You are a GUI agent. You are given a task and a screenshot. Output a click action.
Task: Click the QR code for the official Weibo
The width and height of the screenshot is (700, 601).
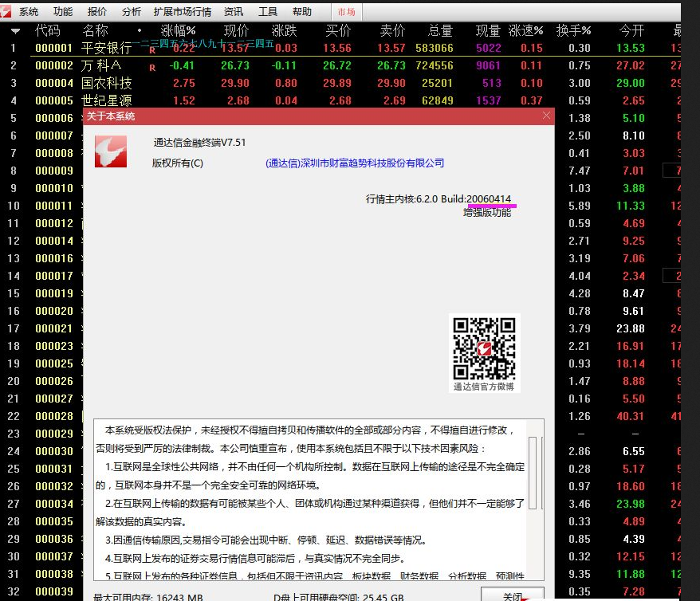tap(484, 348)
